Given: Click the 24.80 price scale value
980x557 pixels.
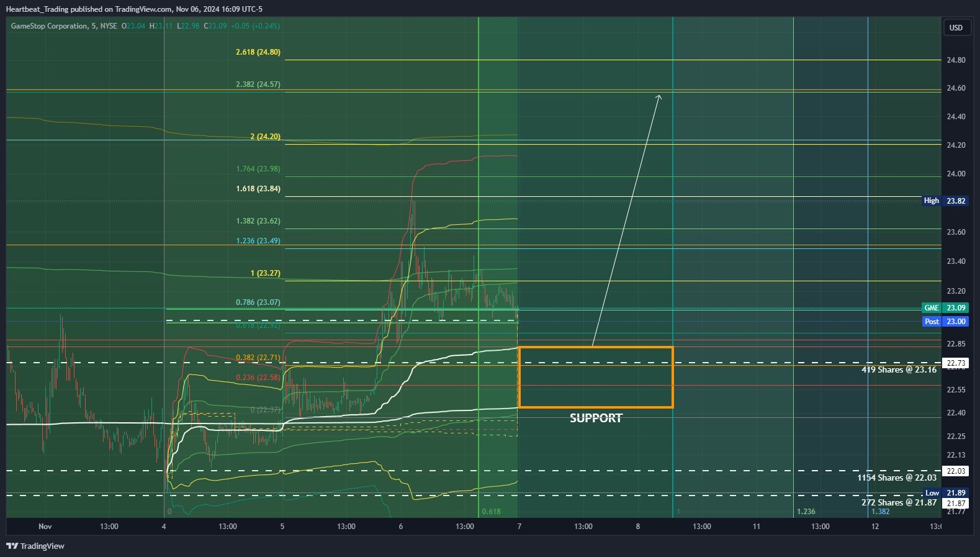Looking at the screenshot, I should click(x=956, y=60).
